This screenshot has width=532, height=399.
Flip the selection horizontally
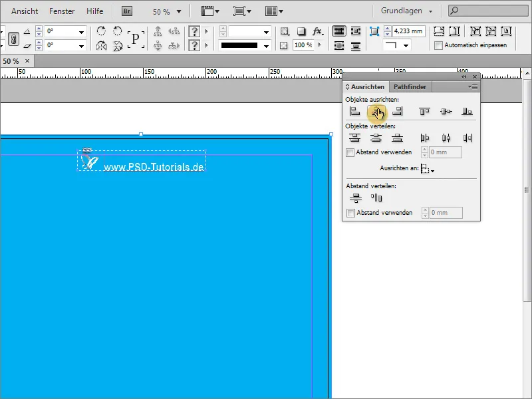coord(101,45)
